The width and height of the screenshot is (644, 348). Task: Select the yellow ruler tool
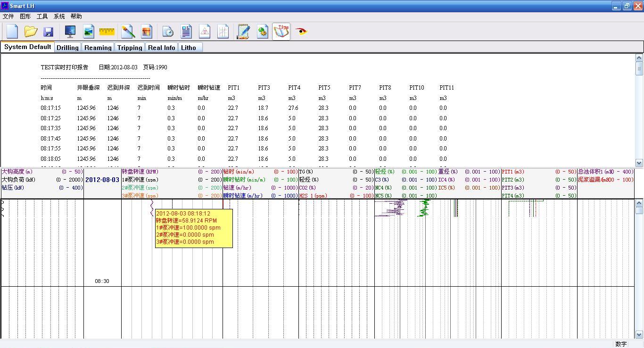[107, 32]
